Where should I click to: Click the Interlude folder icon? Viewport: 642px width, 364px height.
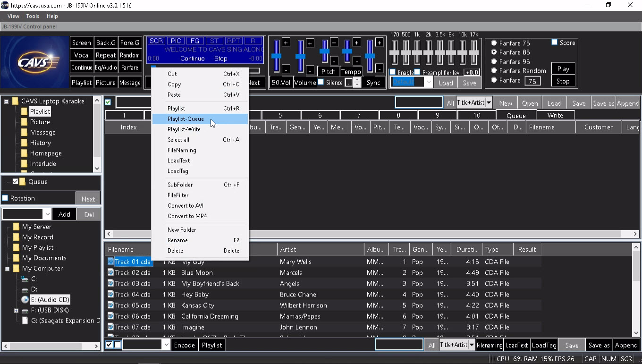click(x=24, y=163)
